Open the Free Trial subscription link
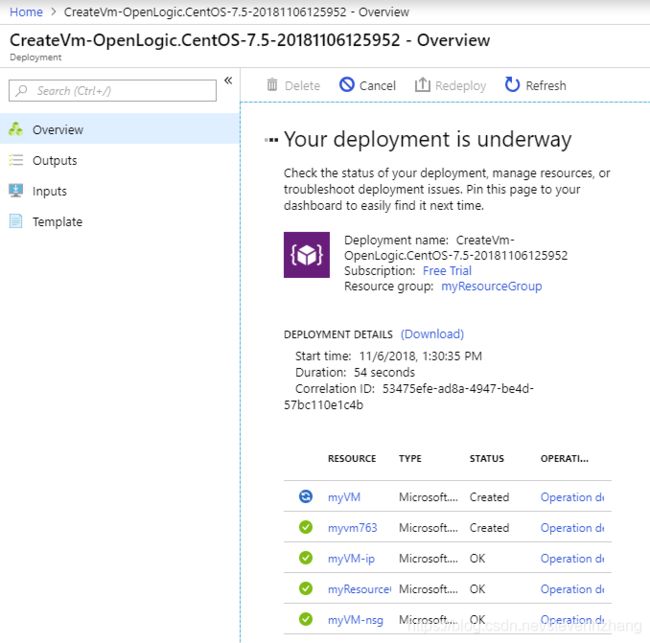Viewport: 650px width, 643px height. tap(447, 271)
